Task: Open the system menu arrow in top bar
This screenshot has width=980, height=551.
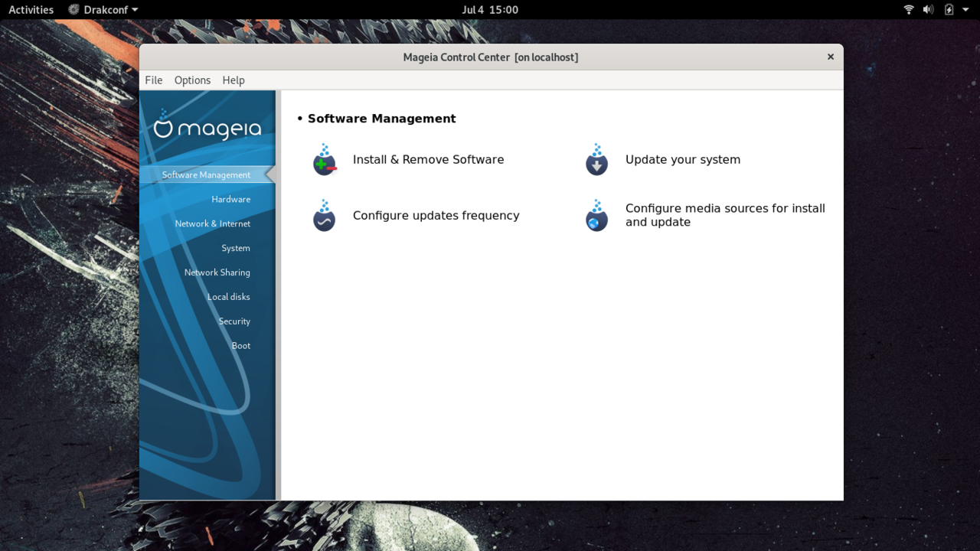Action: pyautogui.click(x=965, y=10)
